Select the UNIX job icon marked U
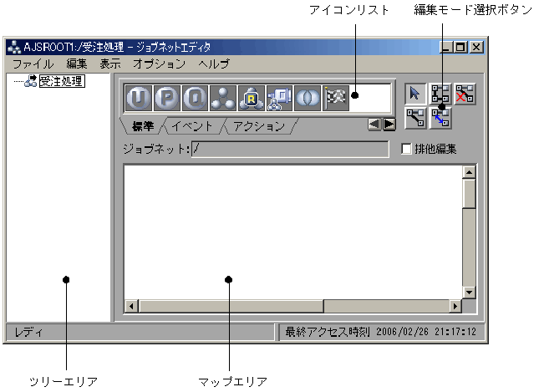The width and height of the screenshot is (539, 392). tap(139, 99)
